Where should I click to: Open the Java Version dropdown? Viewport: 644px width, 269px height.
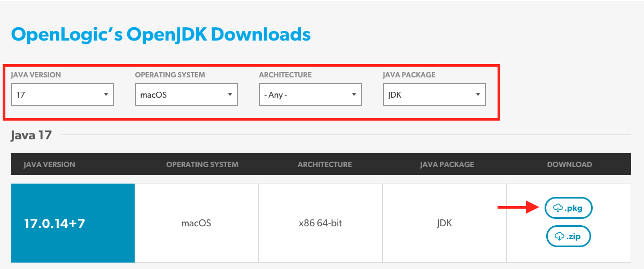pos(63,94)
